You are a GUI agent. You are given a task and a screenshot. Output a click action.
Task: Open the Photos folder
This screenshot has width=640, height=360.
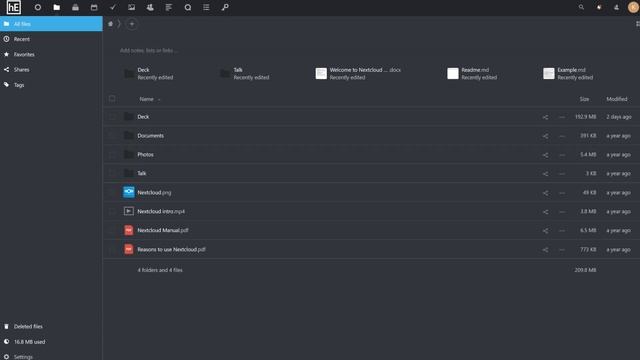(145, 155)
